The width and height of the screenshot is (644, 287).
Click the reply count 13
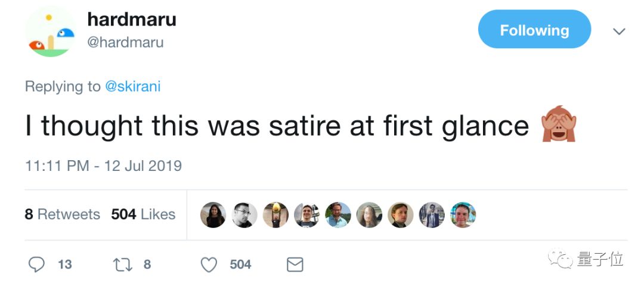[64, 264]
